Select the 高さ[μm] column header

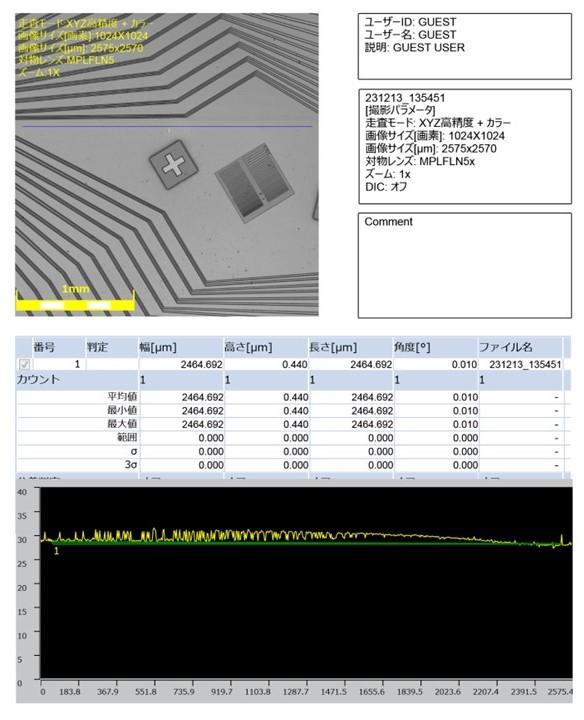(x=248, y=347)
